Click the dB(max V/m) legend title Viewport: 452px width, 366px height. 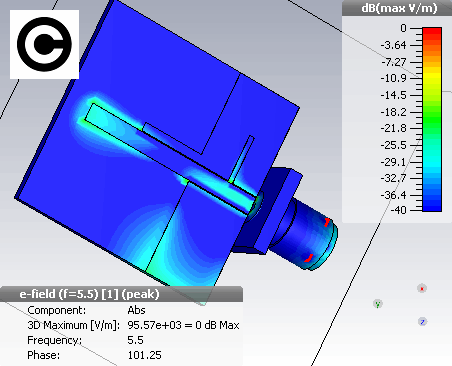point(399,8)
